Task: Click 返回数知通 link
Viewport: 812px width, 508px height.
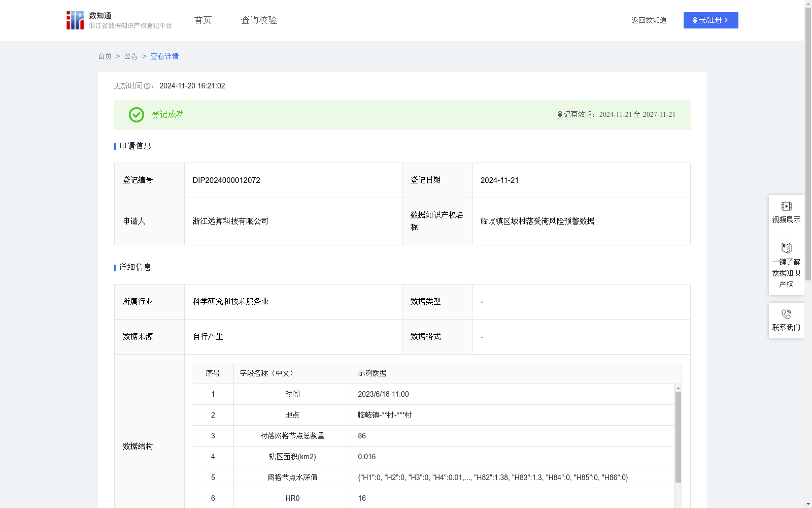Action: click(649, 20)
